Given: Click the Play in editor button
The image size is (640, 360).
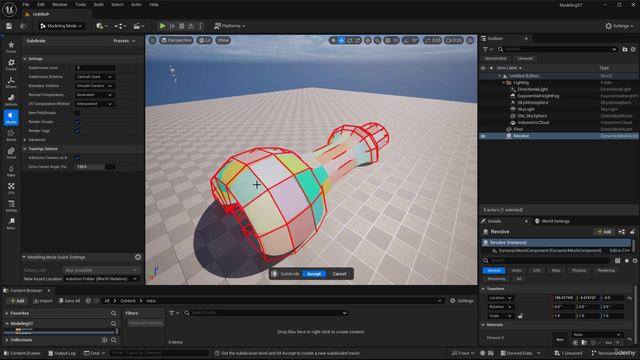Looking at the screenshot, I should coord(162,26).
